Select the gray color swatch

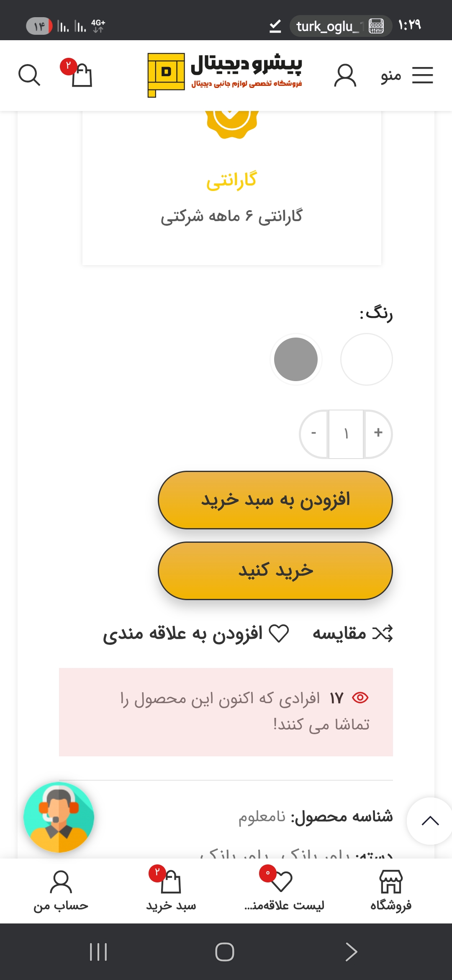pos(296,359)
